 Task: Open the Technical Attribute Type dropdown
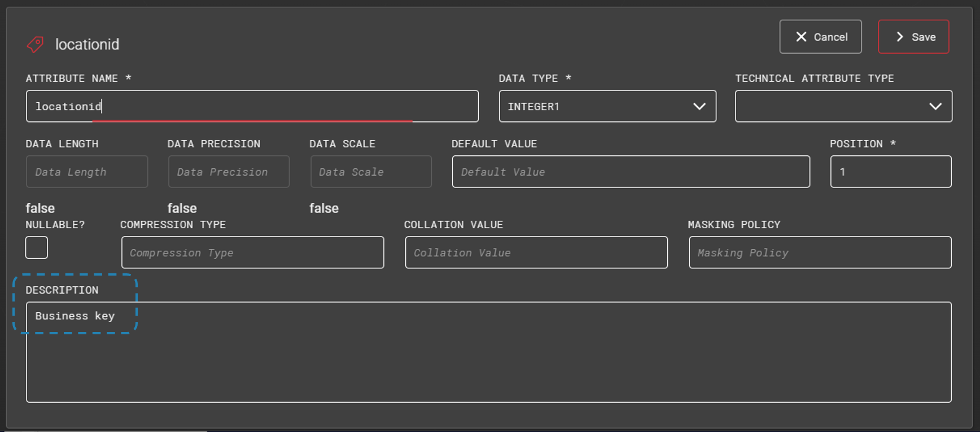[x=830, y=106]
